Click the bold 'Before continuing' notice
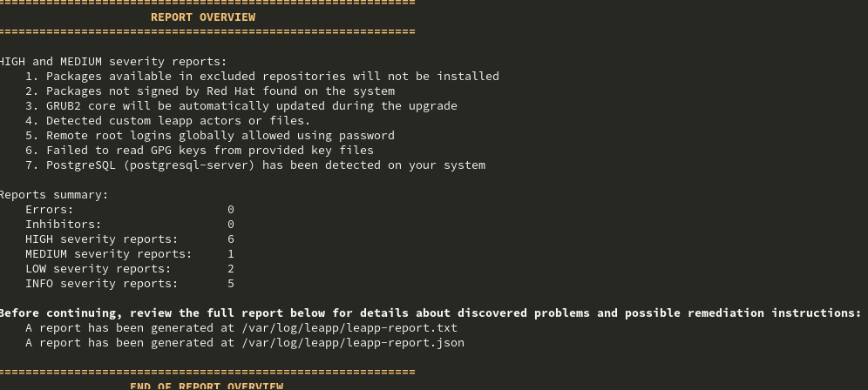The width and height of the screenshot is (868, 390). (431, 313)
